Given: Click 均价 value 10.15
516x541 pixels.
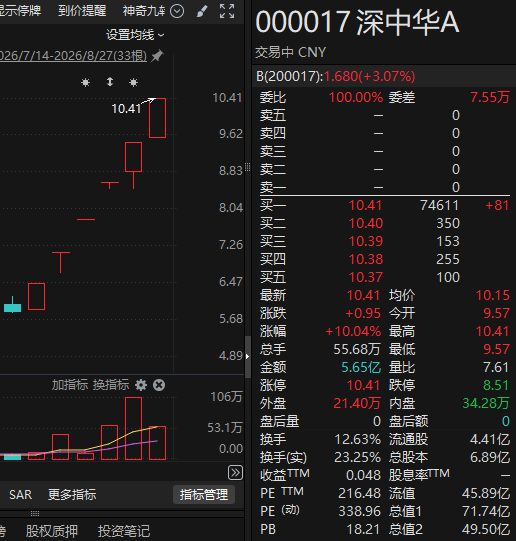Looking at the screenshot, I should tap(492, 296).
